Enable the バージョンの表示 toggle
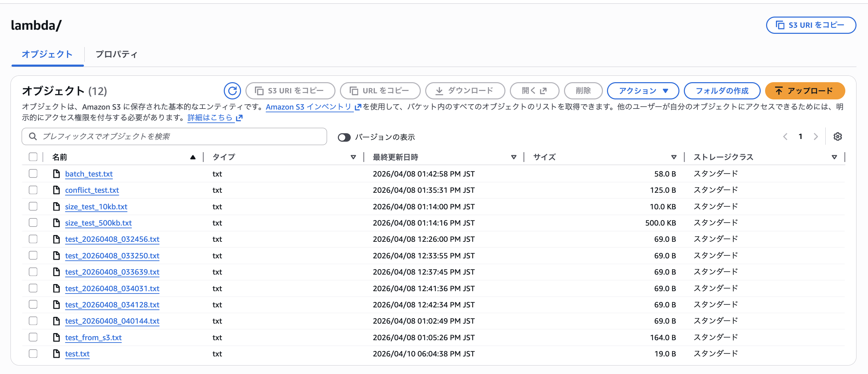The width and height of the screenshot is (868, 374). point(344,137)
